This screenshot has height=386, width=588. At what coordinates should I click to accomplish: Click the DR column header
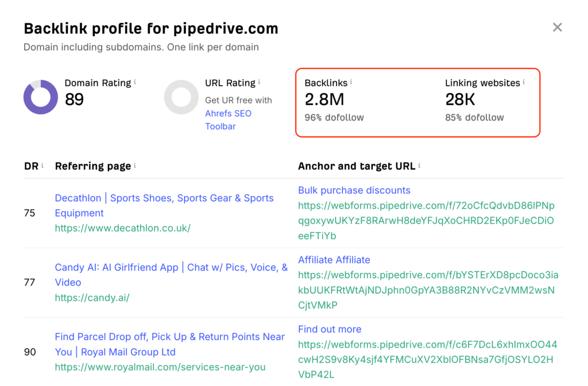point(31,166)
